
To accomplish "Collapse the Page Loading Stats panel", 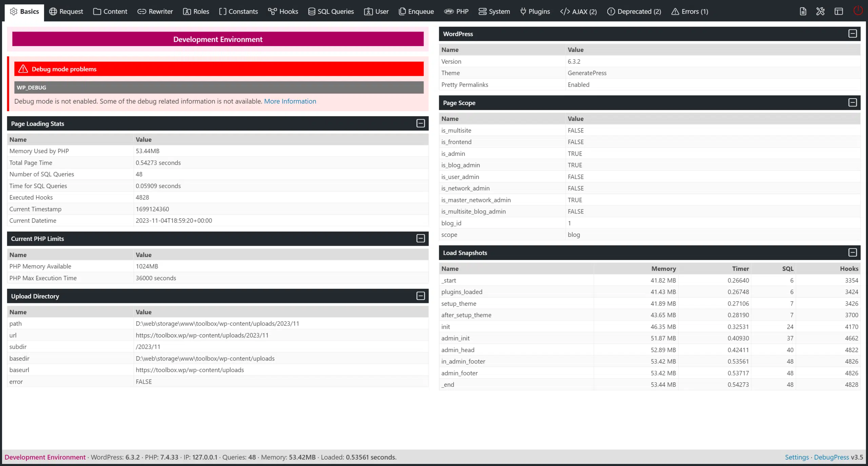I will pyautogui.click(x=420, y=123).
